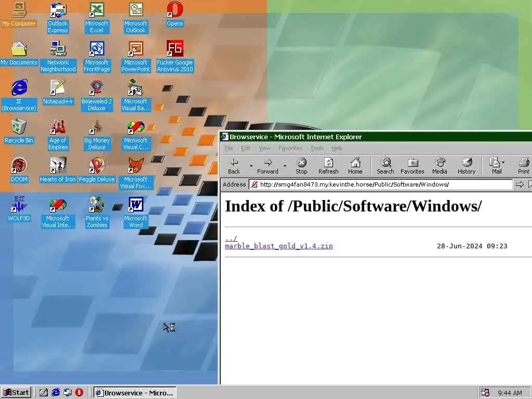Open the Favorites menu in menu bar
The image size is (532, 399).
point(290,148)
